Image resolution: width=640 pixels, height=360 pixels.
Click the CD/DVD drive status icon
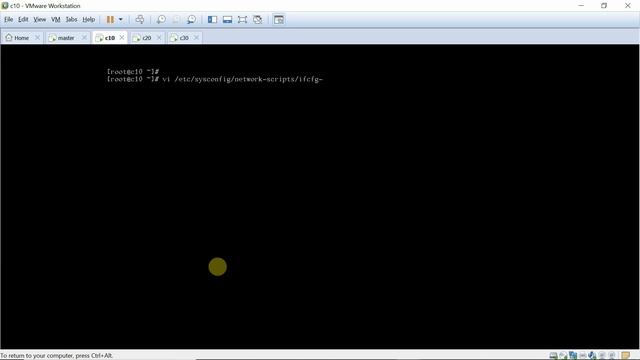click(563, 356)
